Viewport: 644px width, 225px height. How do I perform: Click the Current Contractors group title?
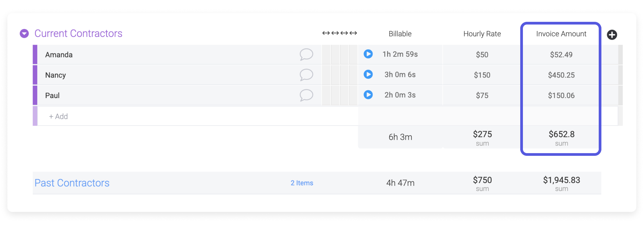(x=78, y=34)
